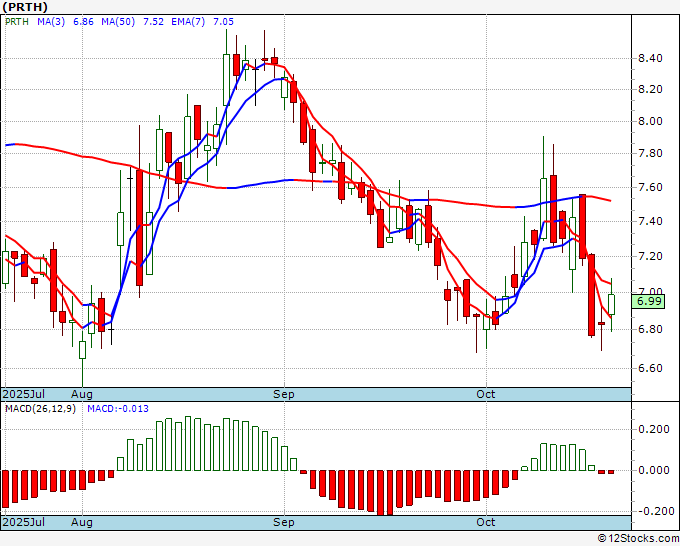Click the MA(3) legend label
Screen dimensions: 680x546
pos(51,22)
